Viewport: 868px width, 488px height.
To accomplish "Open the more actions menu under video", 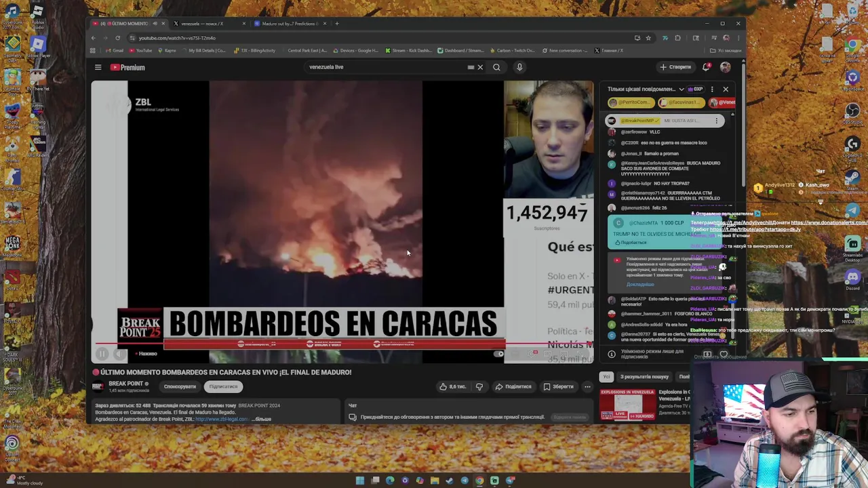I will tap(587, 386).
